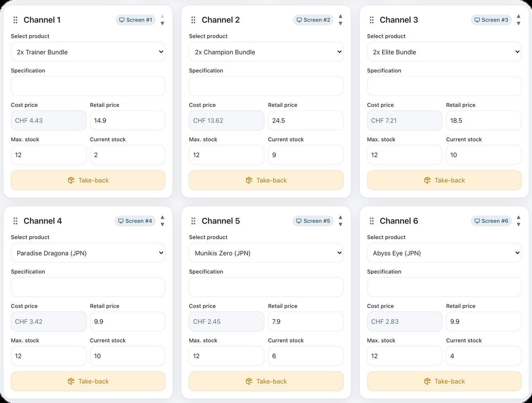This screenshot has height=403, width=532.
Task: Select the drag handle icon for Channel 5
Action: [x=194, y=221]
